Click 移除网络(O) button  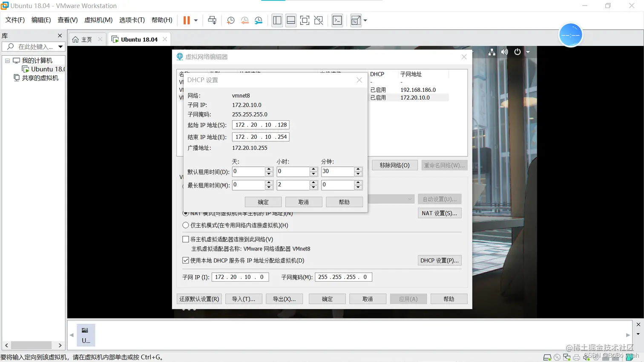click(x=394, y=165)
